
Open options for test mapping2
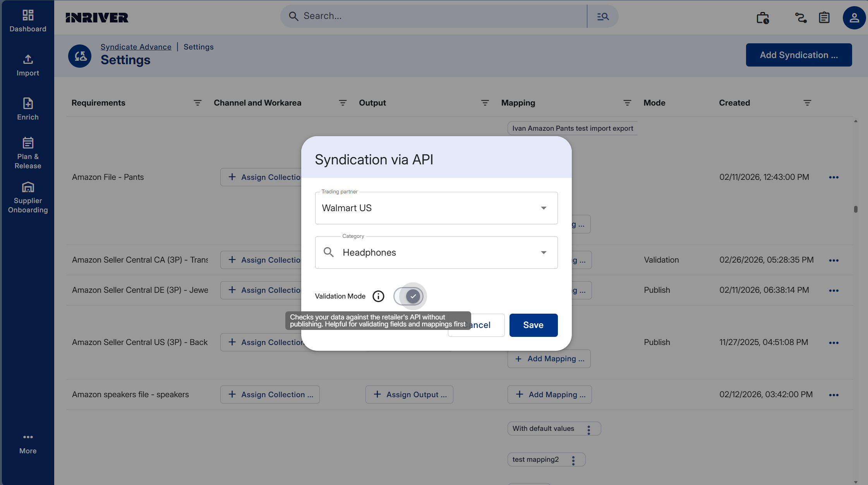point(573,460)
